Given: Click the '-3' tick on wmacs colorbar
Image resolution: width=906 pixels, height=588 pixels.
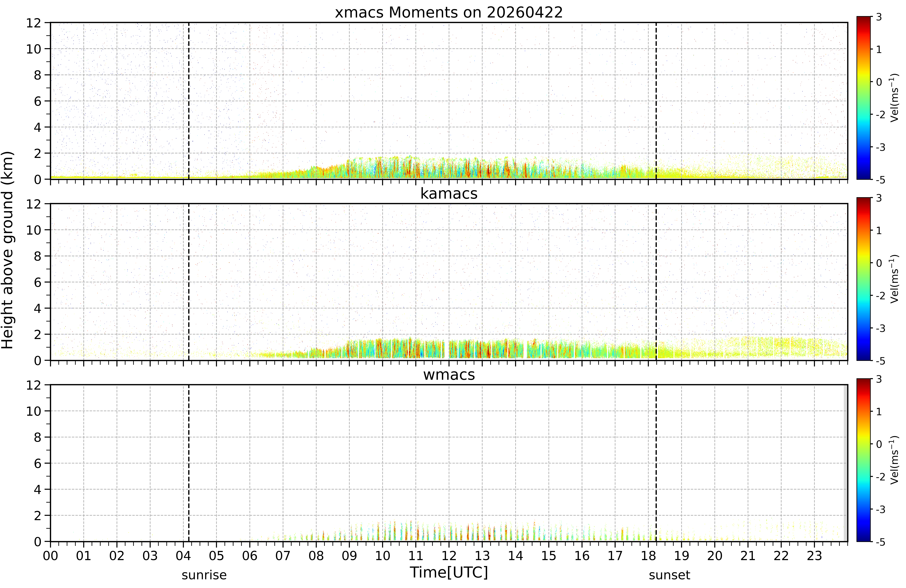Looking at the screenshot, I should point(881,509).
